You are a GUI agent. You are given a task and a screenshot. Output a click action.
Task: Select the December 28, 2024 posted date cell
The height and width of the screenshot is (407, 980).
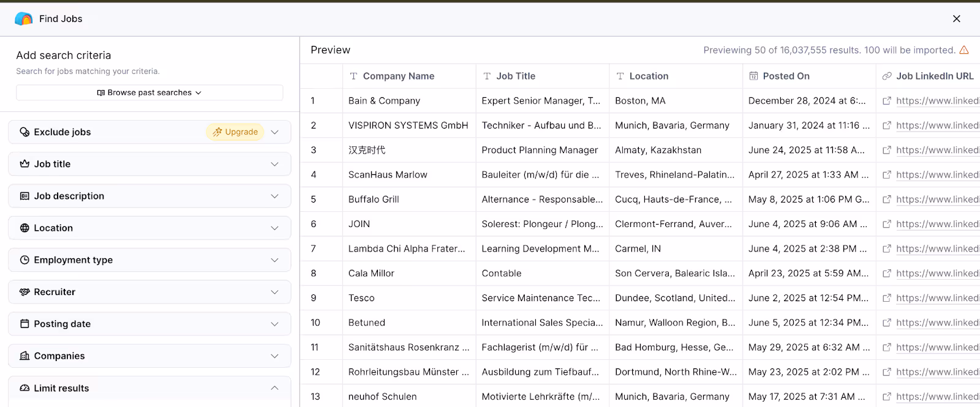(809, 101)
